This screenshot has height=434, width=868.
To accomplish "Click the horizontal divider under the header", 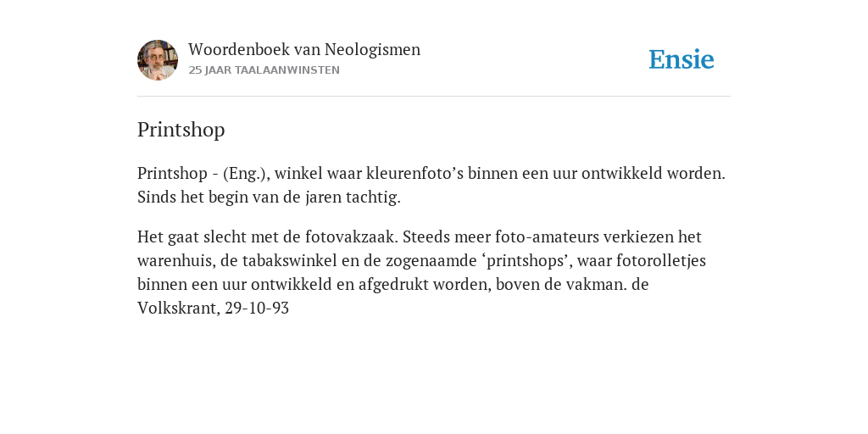I will (434, 97).
